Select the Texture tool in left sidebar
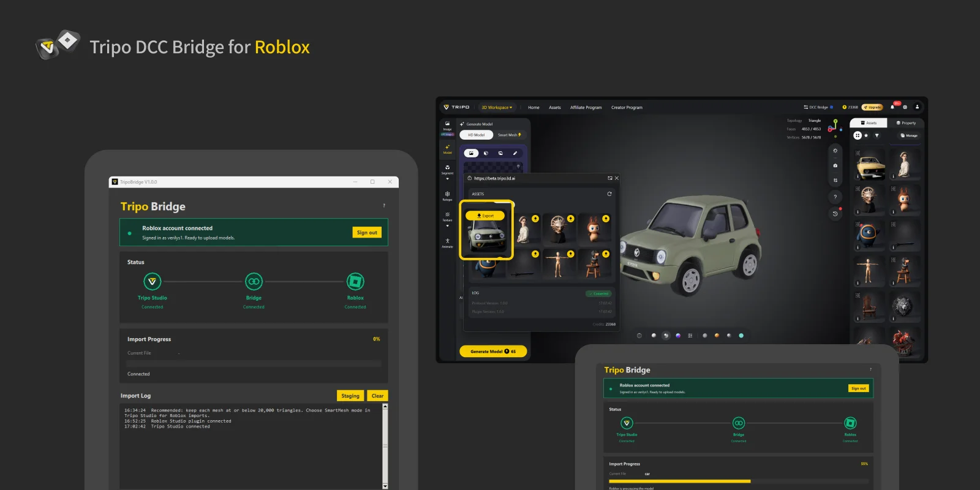Screen dimensions: 980x490 point(447,216)
